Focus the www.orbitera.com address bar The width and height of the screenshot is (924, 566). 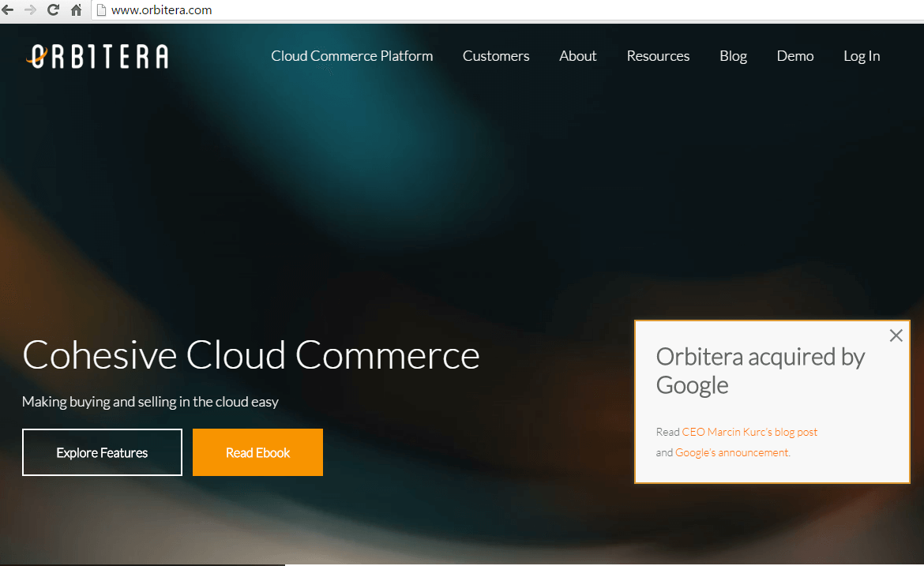tap(316, 10)
